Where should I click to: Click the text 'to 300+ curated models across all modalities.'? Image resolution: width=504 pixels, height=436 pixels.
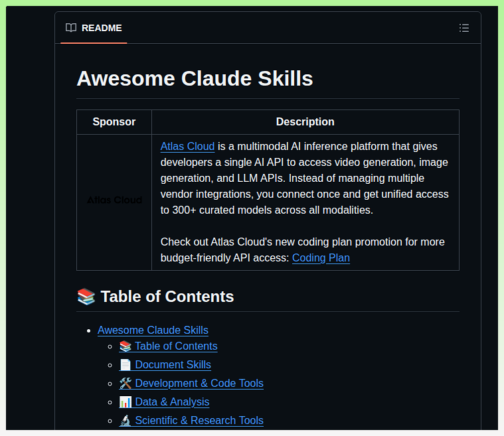(267, 210)
